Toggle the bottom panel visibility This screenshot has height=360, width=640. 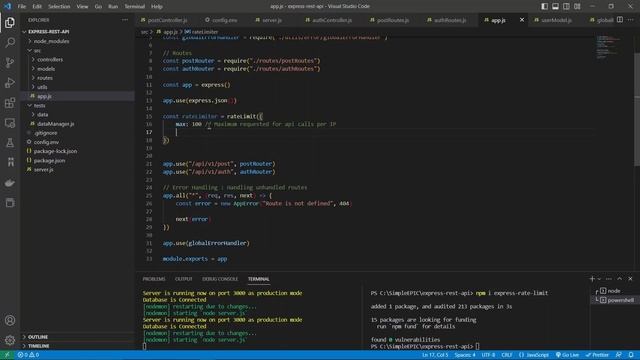click(x=556, y=6)
